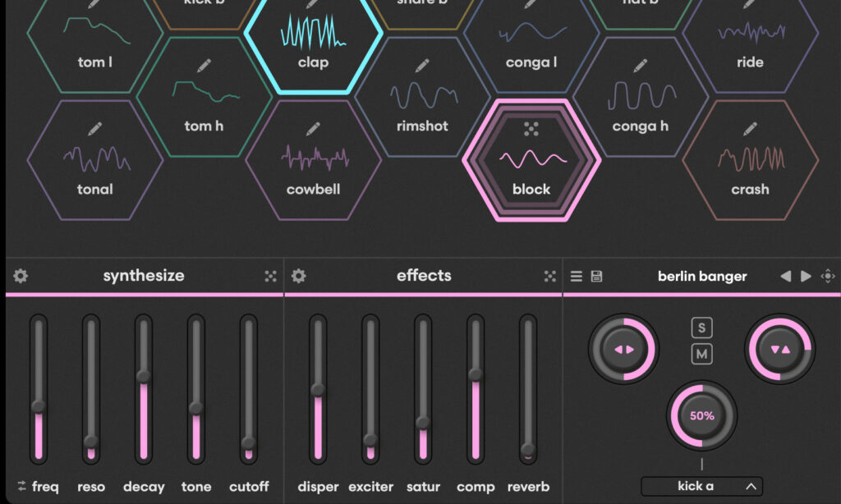Click the decay slider handle
Screen dimensions: 841x504
point(143,376)
